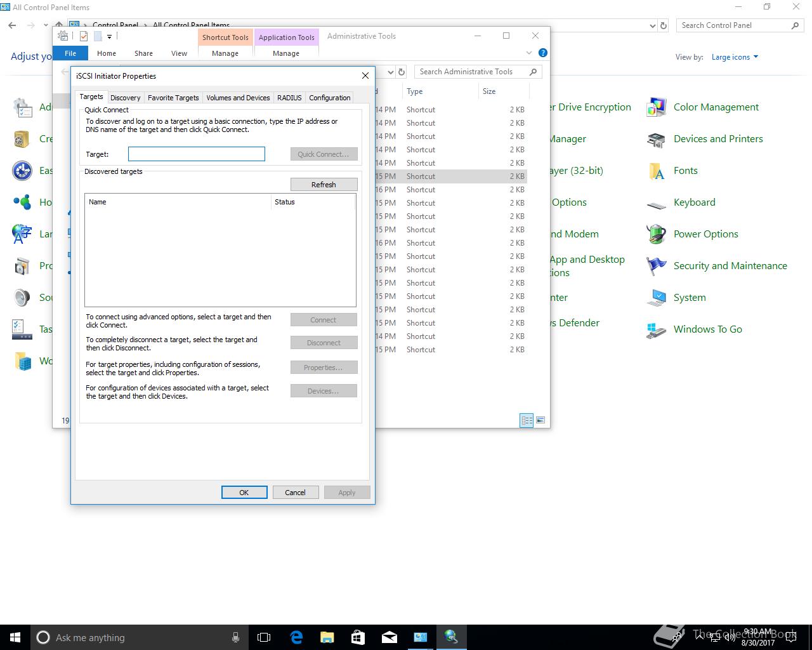Open Task View on the taskbar
This screenshot has width=812, height=650.
pyautogui.click(x=264, y=637)
